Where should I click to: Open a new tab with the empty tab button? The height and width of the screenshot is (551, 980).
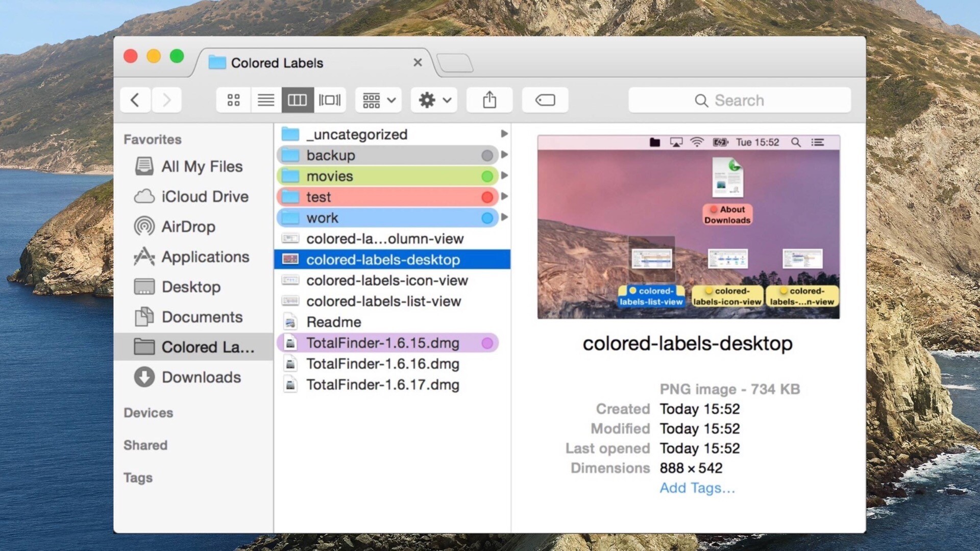tap(455, 63)
